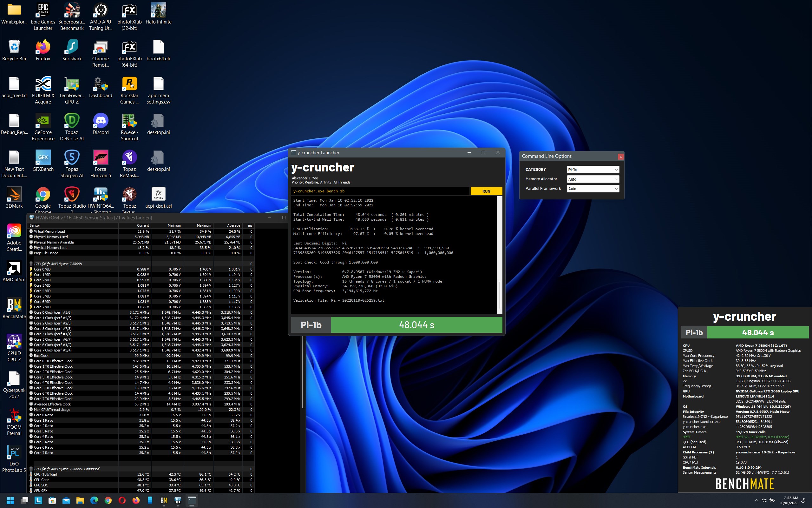Select the AMD APU Tuning Utility desktop icon
Screen dimensions: 812x508
tap(100, 17)
